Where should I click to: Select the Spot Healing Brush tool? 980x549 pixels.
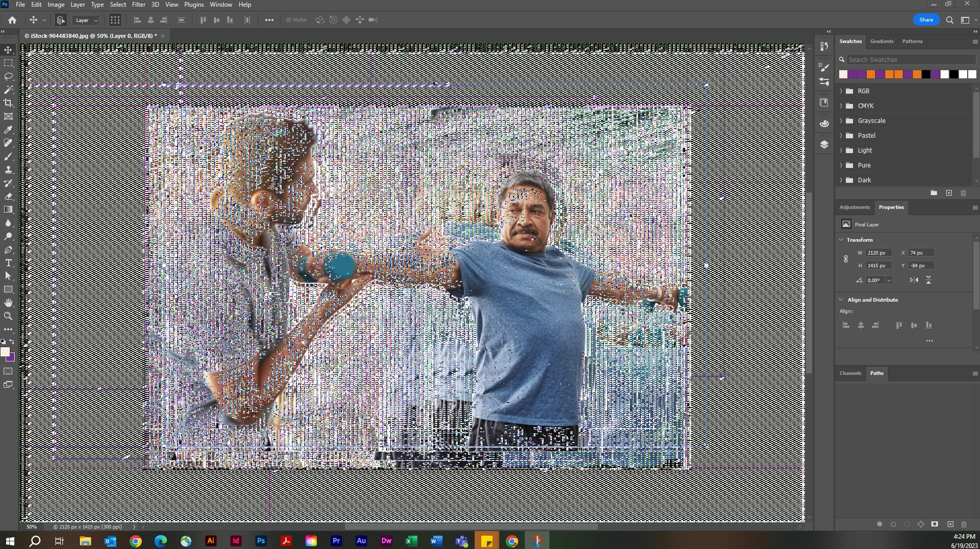pyautogui.click(x=8, y=143)
